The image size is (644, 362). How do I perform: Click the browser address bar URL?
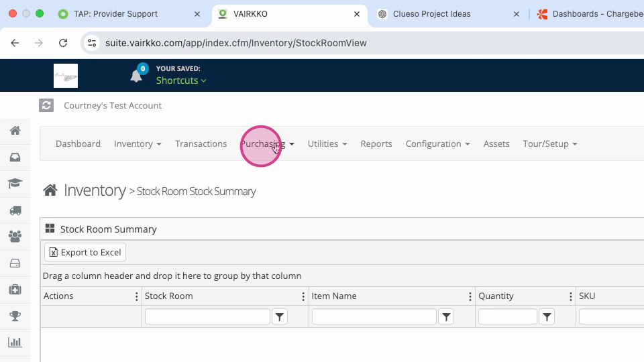235,43
